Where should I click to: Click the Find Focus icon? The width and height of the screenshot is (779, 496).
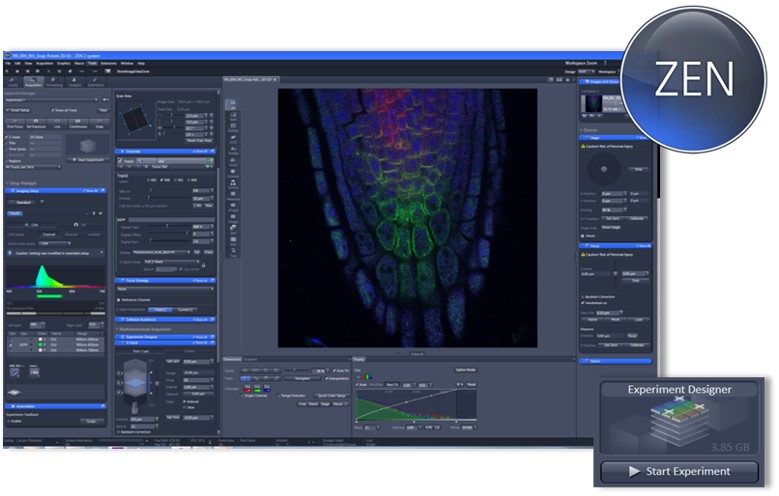15,123
